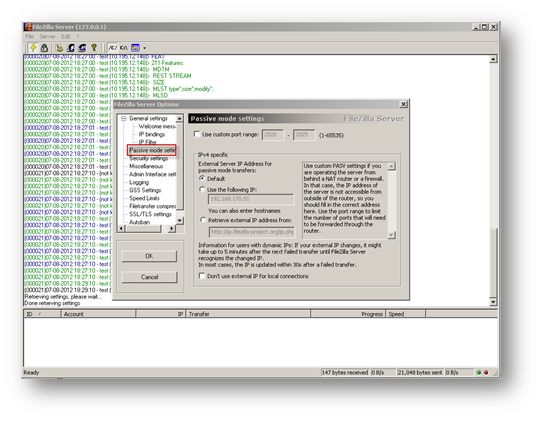
Task: Click the port range start field 2020
Action: (273, 135)
